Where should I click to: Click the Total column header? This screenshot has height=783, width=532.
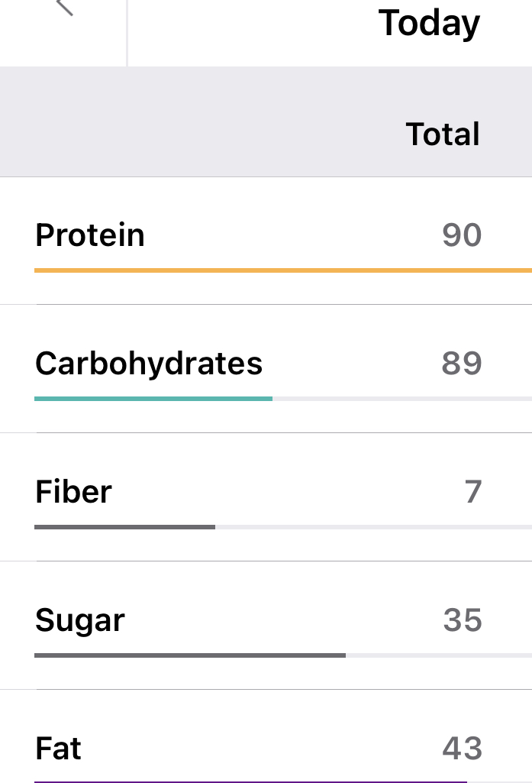443,134
